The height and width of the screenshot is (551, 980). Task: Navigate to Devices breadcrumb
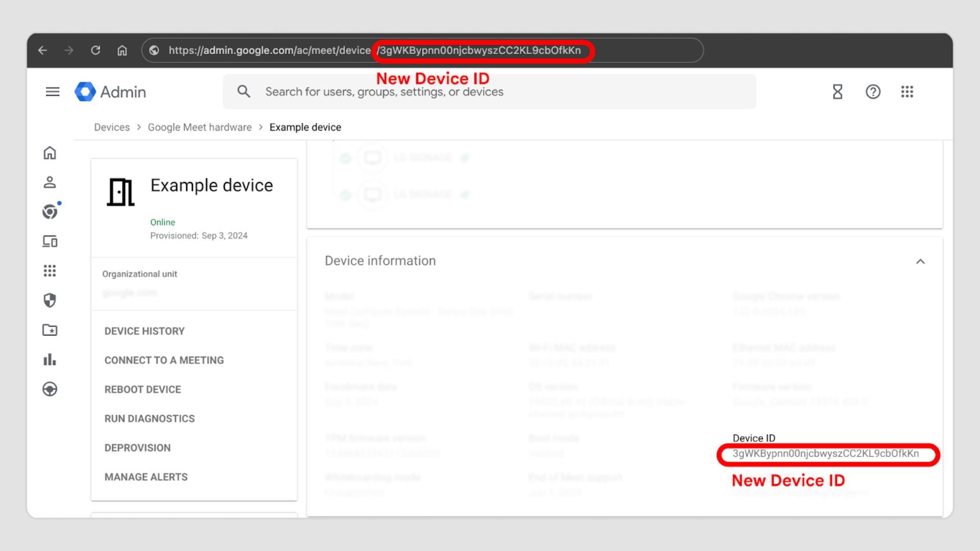[x=112, y=128]
